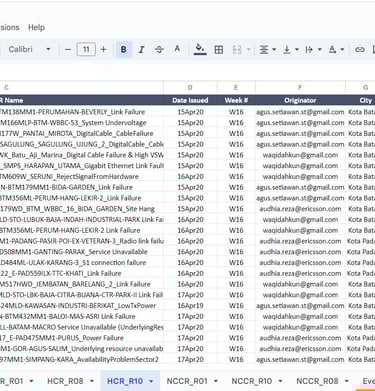Select the JEMBATAN_BARELANG_2_Link Failure cell
Image resolution: width=375 pixels, height=391 pixels.
[82, 284]
